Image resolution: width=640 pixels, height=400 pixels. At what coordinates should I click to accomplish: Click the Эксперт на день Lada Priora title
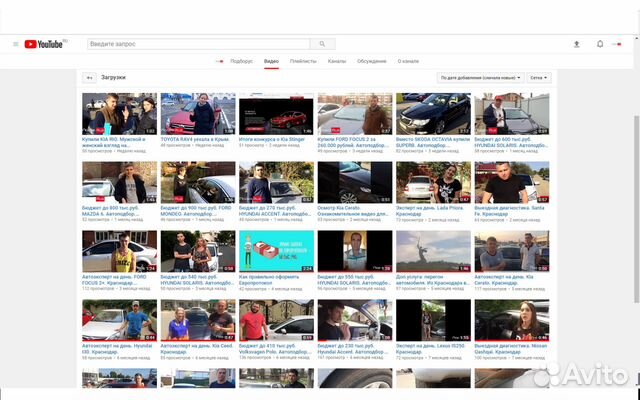[430, 211]
